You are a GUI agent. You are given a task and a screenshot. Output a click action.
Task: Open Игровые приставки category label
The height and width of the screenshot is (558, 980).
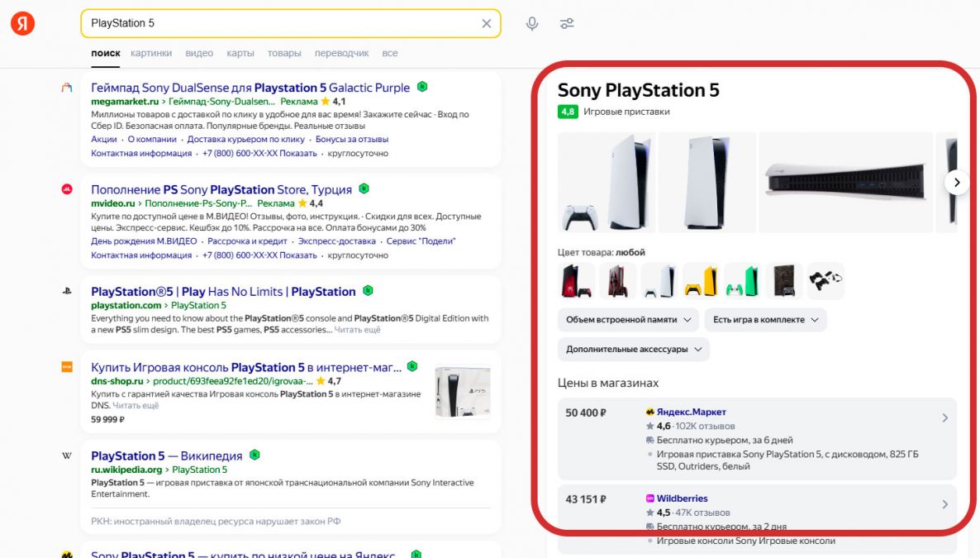point(626,112)
